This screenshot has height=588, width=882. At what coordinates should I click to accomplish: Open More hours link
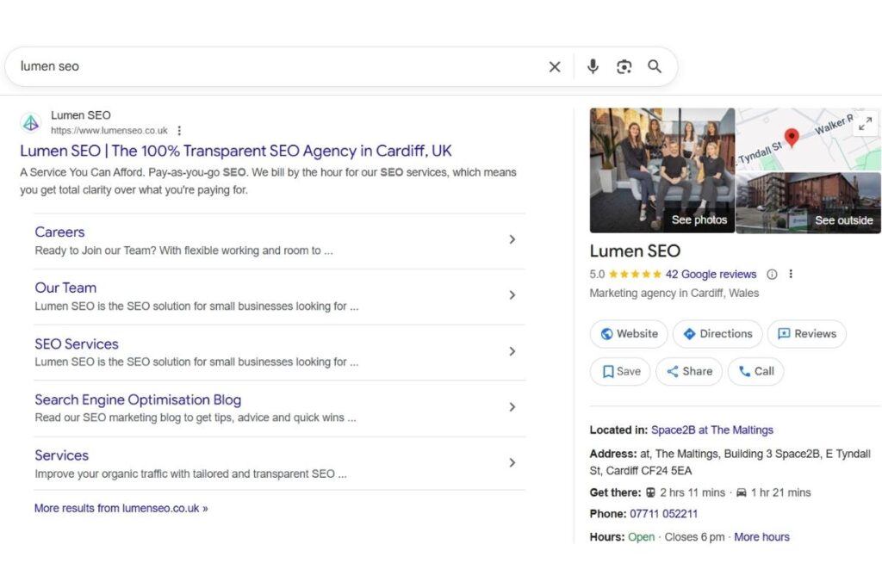(x=761, y=537)
